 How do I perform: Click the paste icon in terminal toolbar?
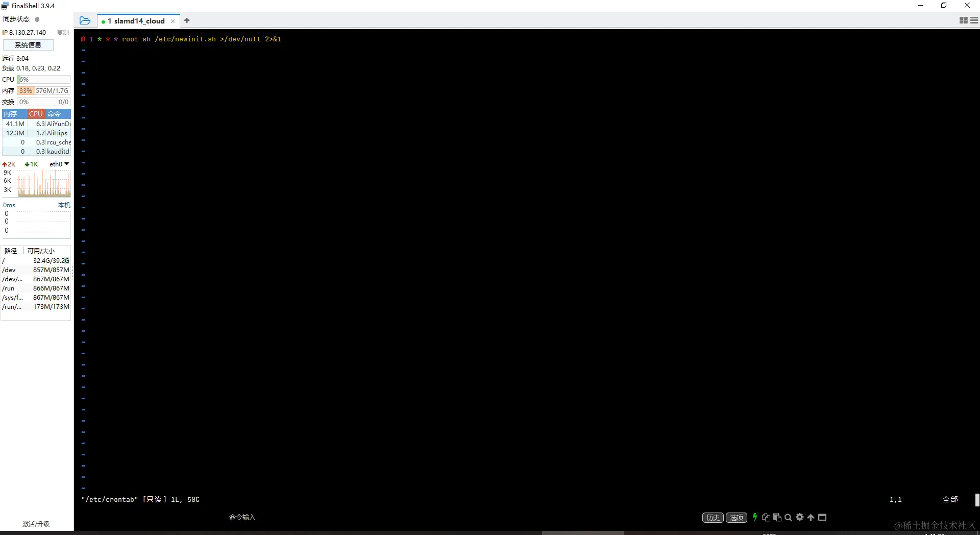pos(777,517)
